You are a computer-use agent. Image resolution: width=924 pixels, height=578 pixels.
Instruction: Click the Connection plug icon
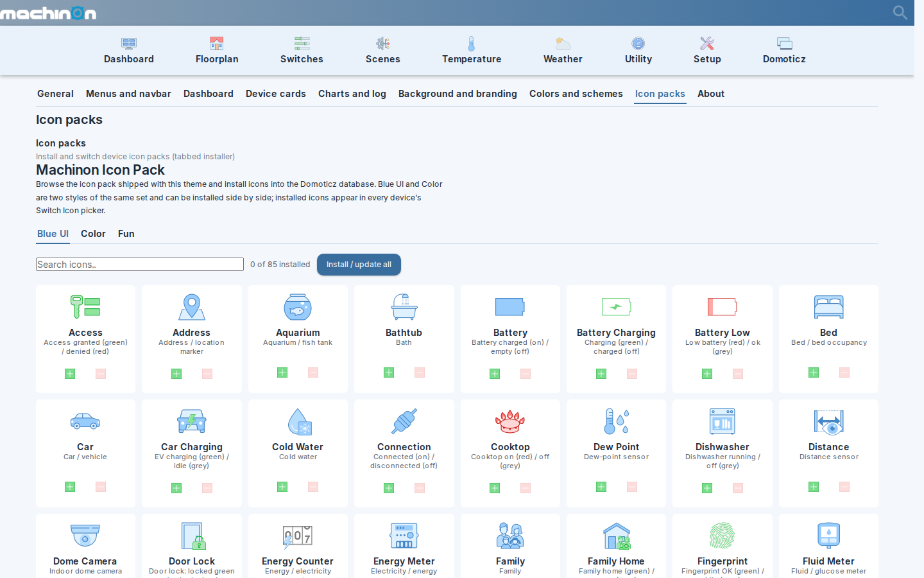404,421
